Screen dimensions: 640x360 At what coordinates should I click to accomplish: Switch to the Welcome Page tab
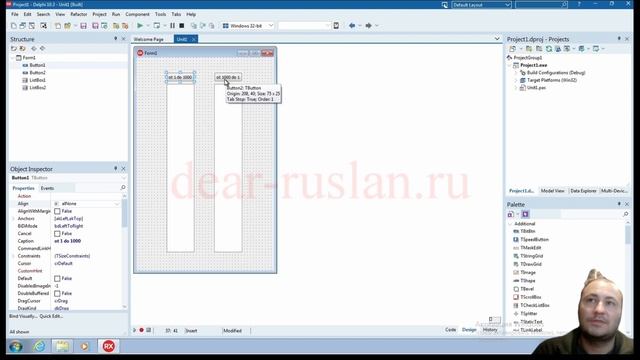tap(149, 39)
